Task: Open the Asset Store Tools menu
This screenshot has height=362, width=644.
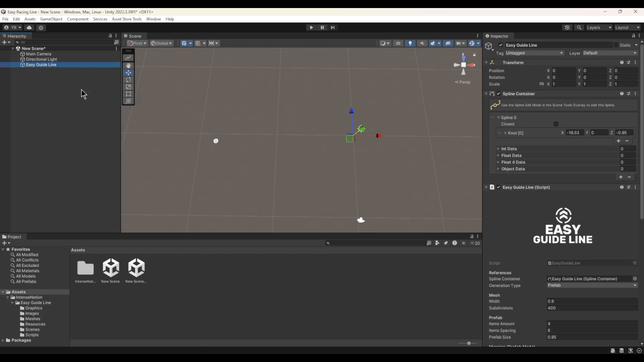Action: 127,19
